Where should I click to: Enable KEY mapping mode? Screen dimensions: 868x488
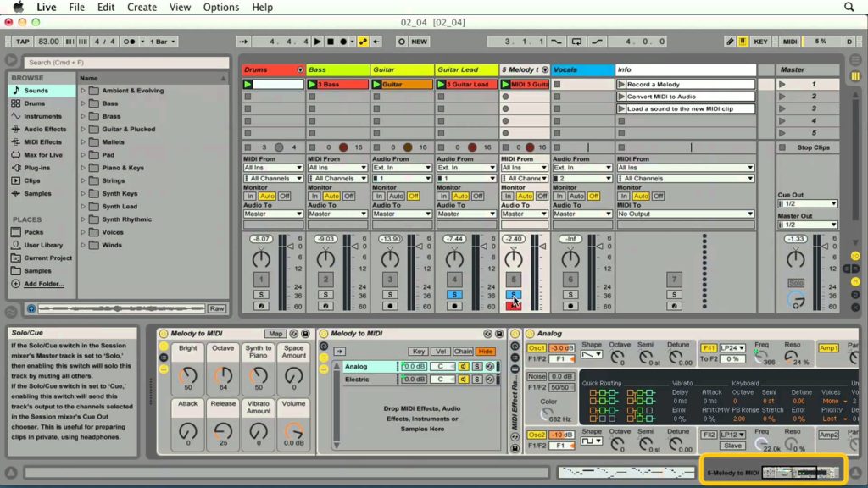coord(760,41)
